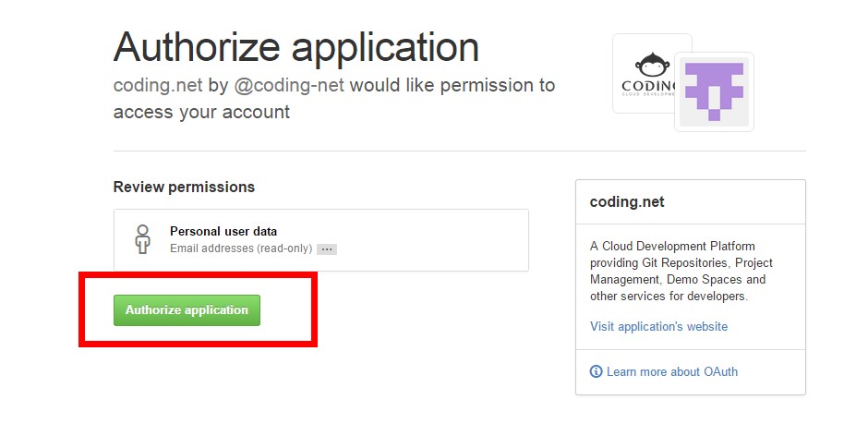Click the "would like permission to" text
The width and height of the screenshot is (868, 424).
click(x=452, y=86)
